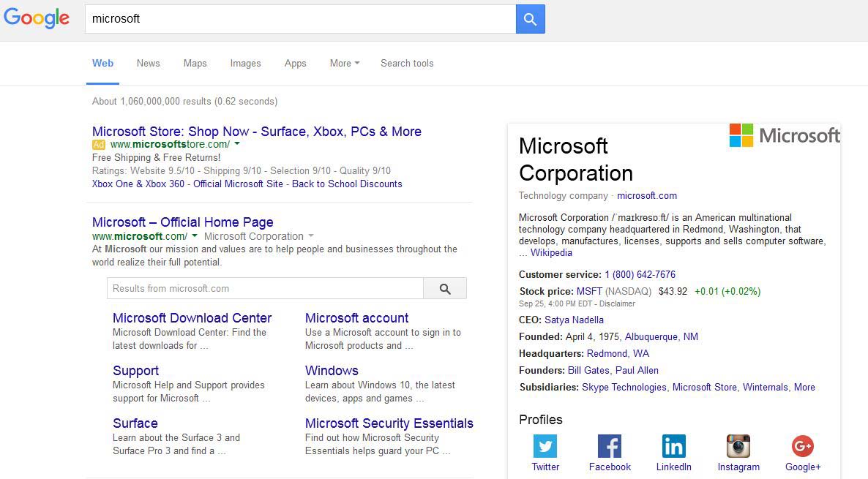The height and width of the screenshot is (479, 868).
Task: Open the Google+ profile icon
Action: tap(803, 445)
